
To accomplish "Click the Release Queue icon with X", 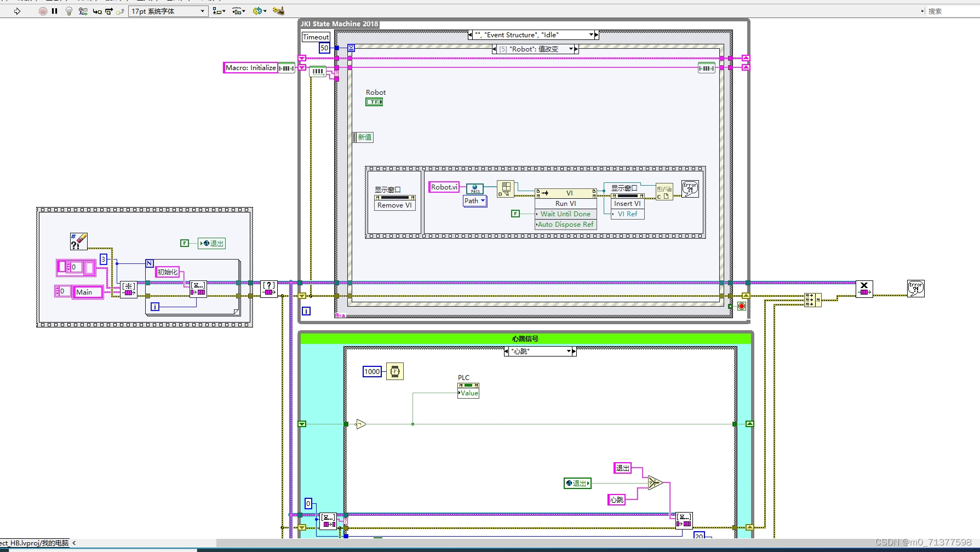I will click(x=864, y=289).
